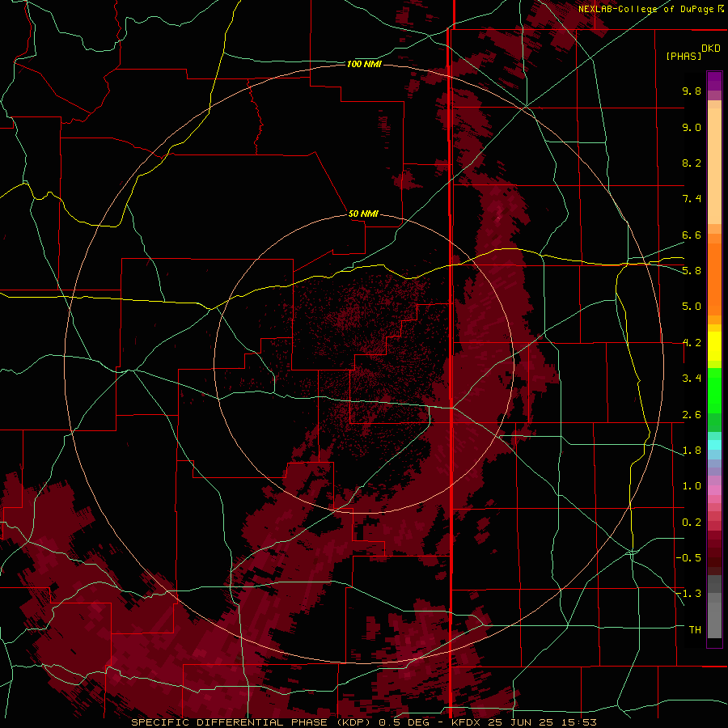Image resolution: width=728 pixels, height=728 pixels.
Task: Click the '50 NMI' range ring label
Action: (x=363, y=214)
